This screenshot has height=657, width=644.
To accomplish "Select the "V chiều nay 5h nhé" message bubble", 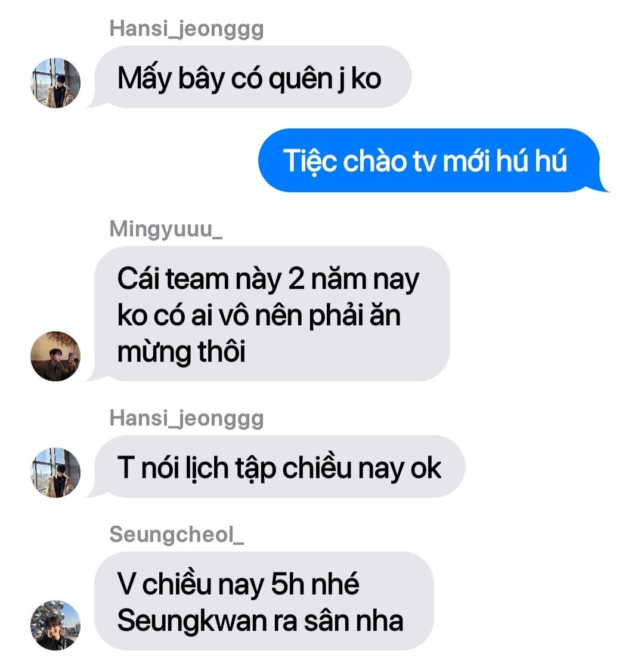I will (x=261, y=602).
